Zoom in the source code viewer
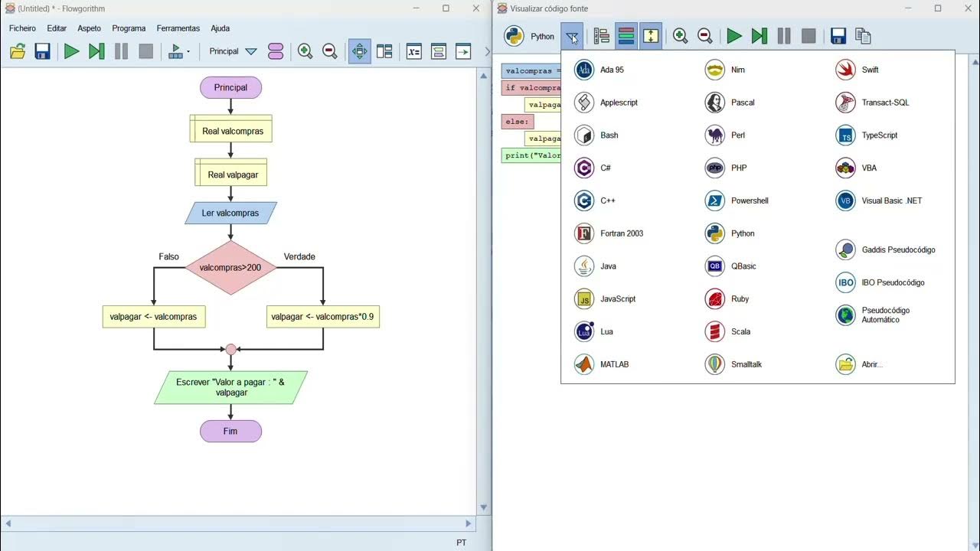Screen dimensions: 980x551 click(680, 36)
